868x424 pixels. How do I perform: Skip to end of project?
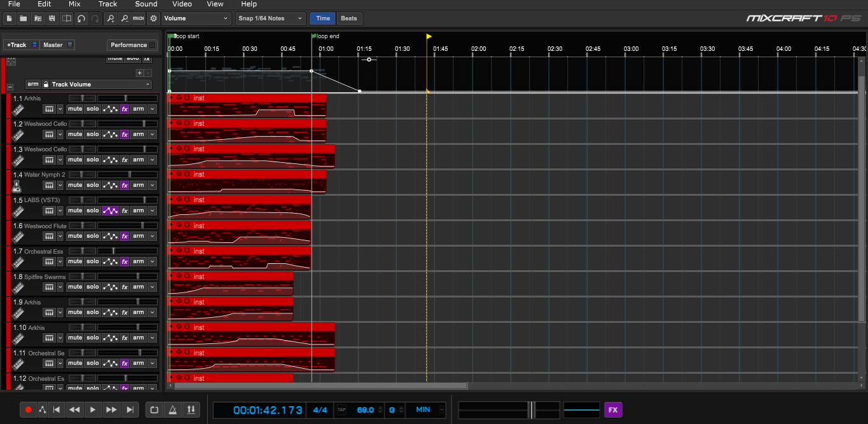click(130, 410)
